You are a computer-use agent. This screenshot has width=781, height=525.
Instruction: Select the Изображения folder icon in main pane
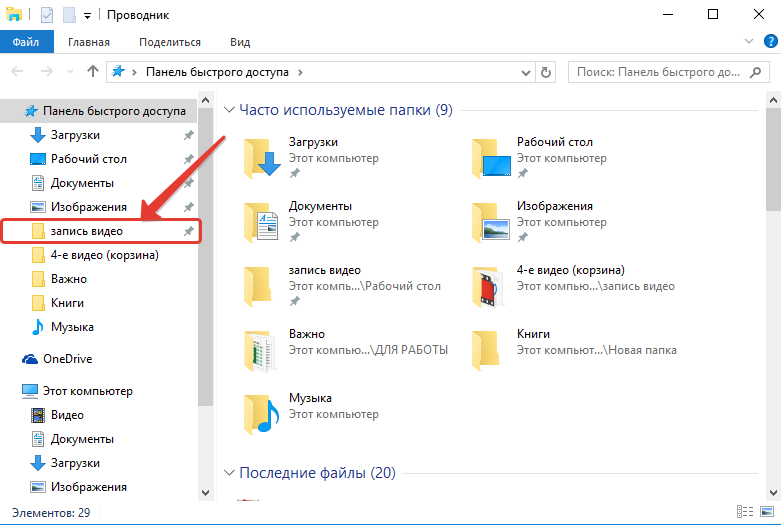[x=491, y=222]
